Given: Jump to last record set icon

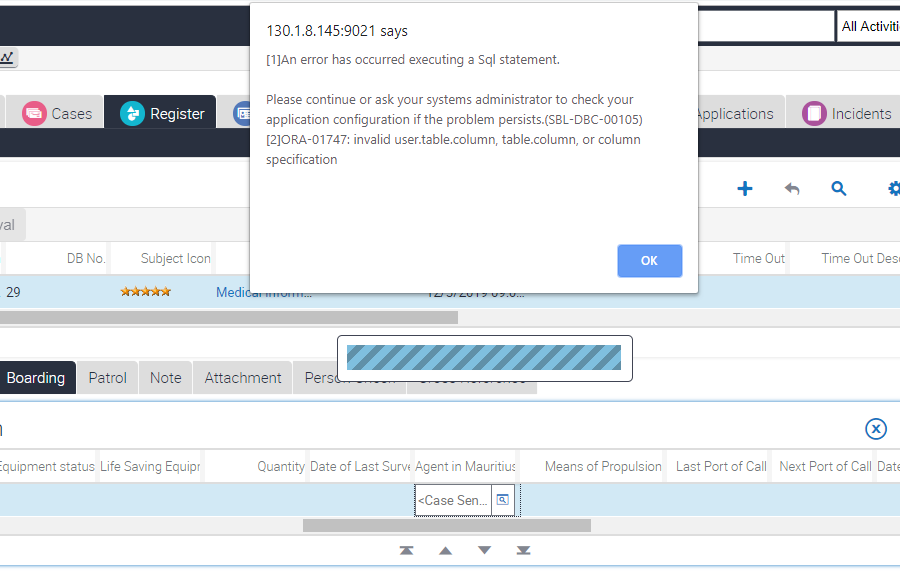Looking at the screenshot, I should tap(523, 550).
